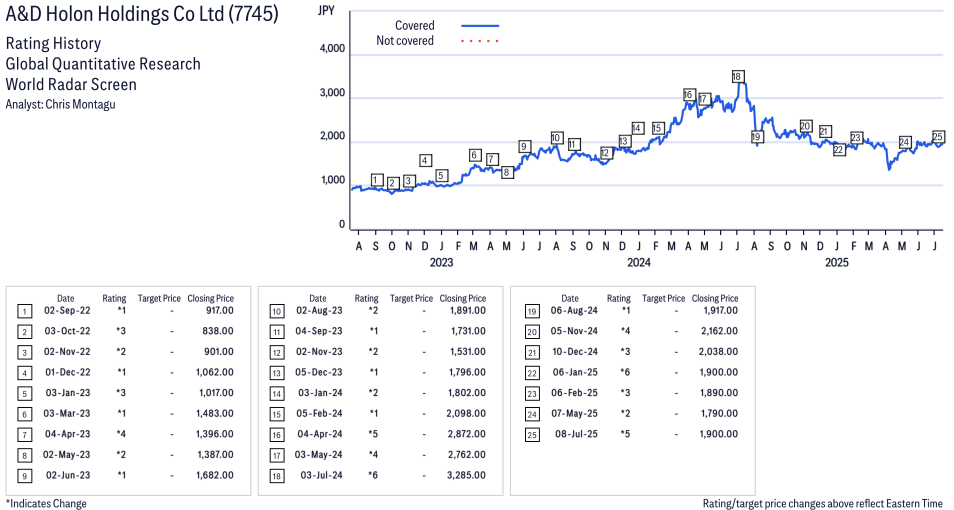
Task: Click the JPY currency axis label
Action: [326, 11]
